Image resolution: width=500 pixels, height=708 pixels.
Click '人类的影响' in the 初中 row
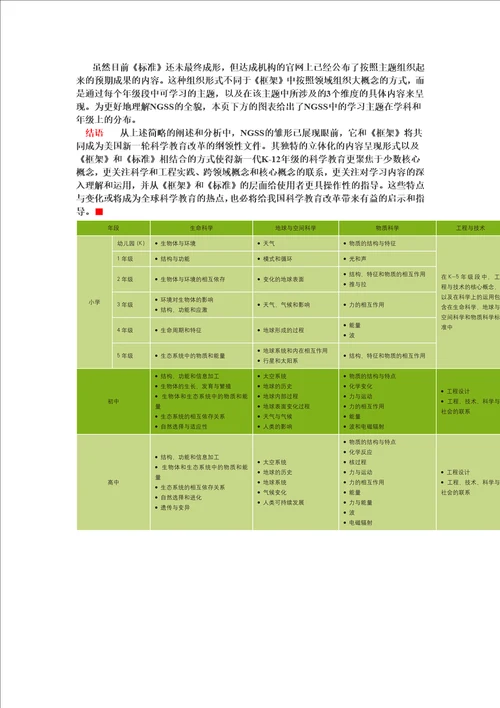(278, 426)
